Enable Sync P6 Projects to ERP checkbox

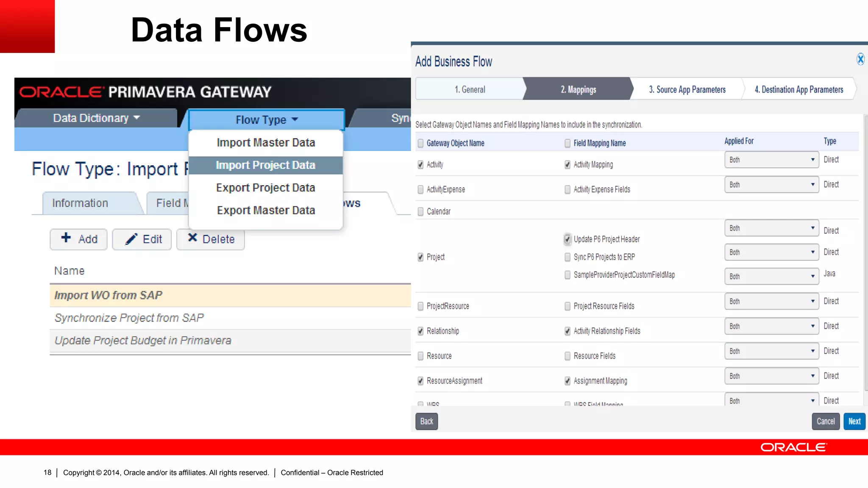click(568, 257)
